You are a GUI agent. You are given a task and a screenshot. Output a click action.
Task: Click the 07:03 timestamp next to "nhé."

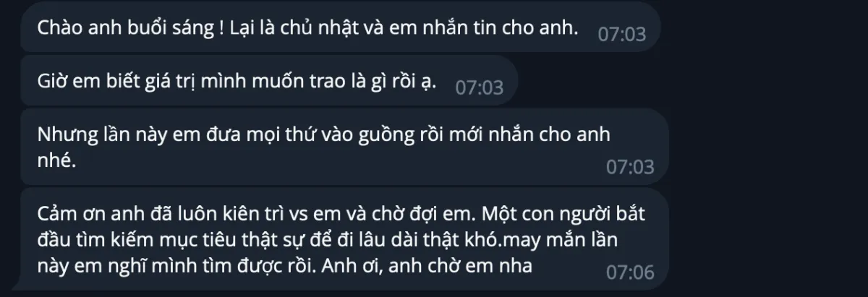(629, 167)
